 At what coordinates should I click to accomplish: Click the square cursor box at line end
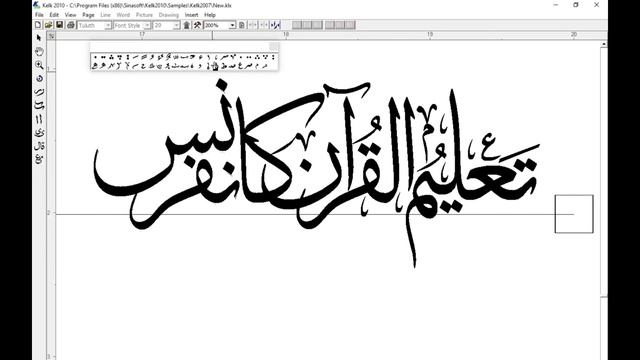[x=574, y=214]
